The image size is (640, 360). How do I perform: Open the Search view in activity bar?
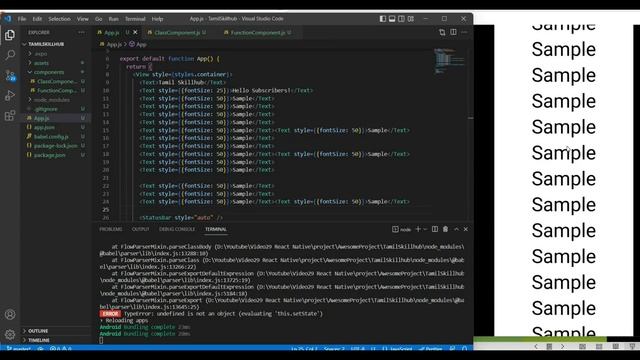[10, 55]
